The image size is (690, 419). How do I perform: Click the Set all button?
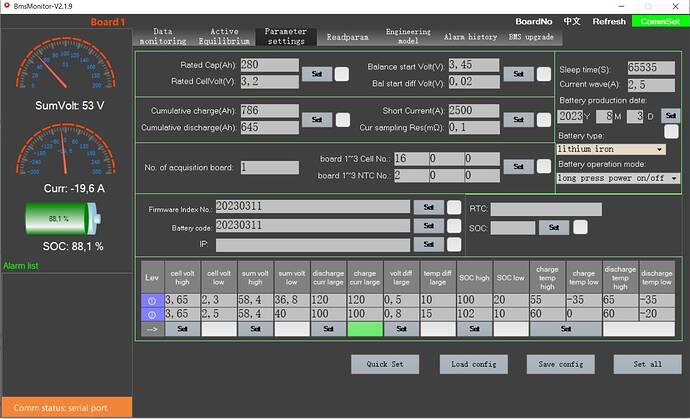tap(647, 364)
